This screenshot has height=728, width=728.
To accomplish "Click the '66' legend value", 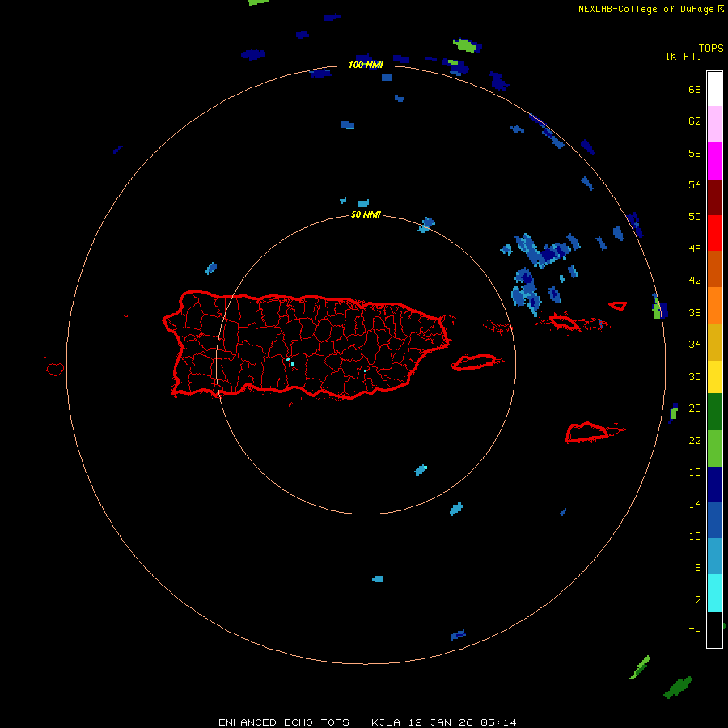I will [695, 89].
